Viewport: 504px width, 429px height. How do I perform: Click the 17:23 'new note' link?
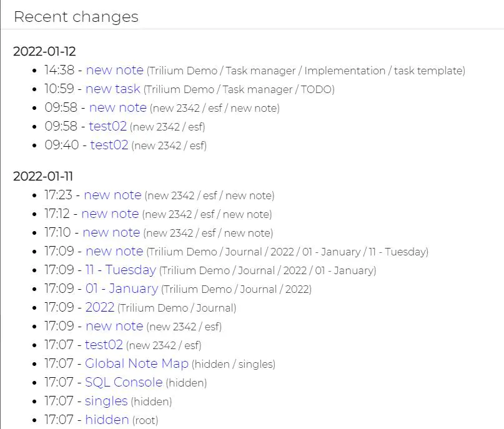pos(112,195)
